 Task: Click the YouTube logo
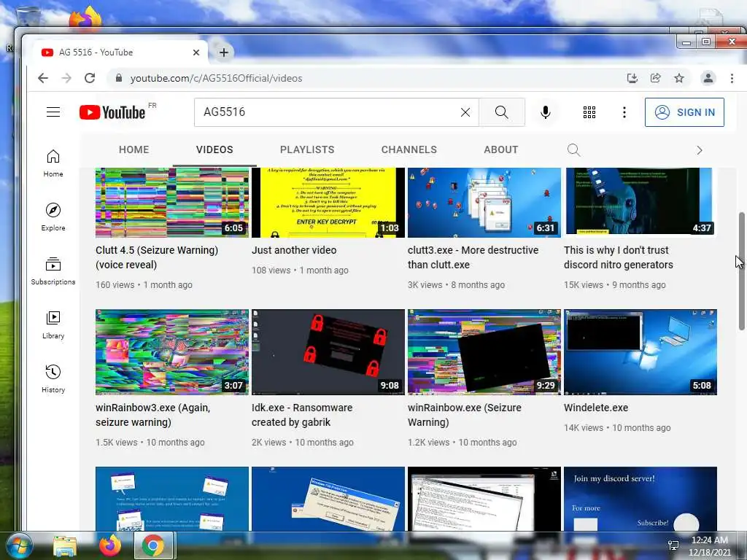(112, 112)
